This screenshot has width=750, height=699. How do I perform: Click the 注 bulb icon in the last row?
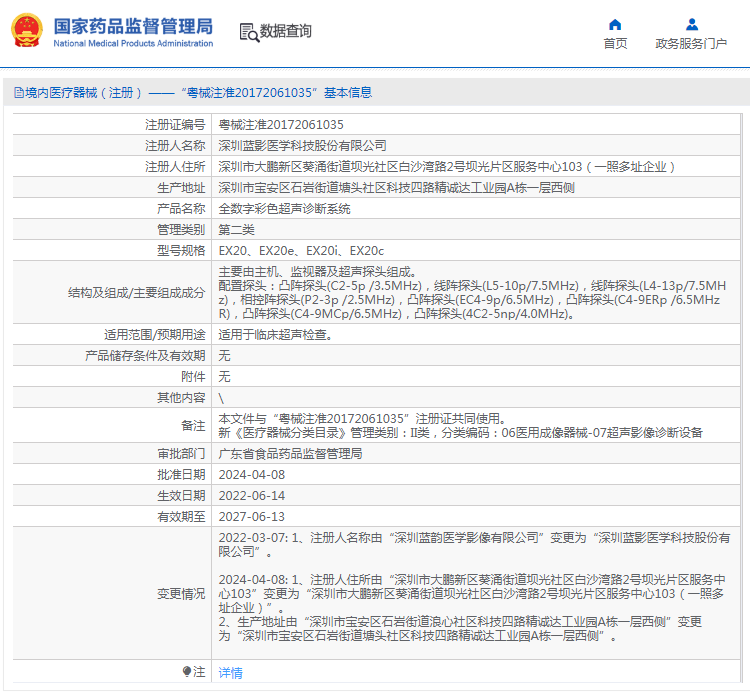point(187,672)
